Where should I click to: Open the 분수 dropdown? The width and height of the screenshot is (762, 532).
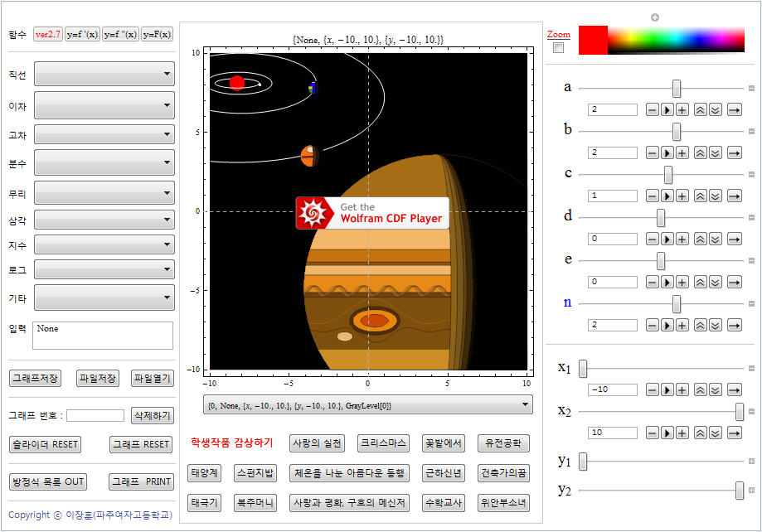coord(104,162)
